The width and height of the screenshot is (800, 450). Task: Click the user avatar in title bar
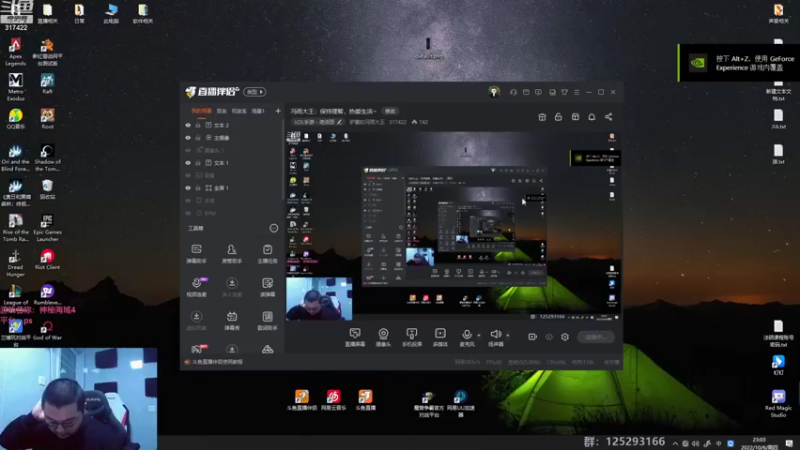(493, 92)
